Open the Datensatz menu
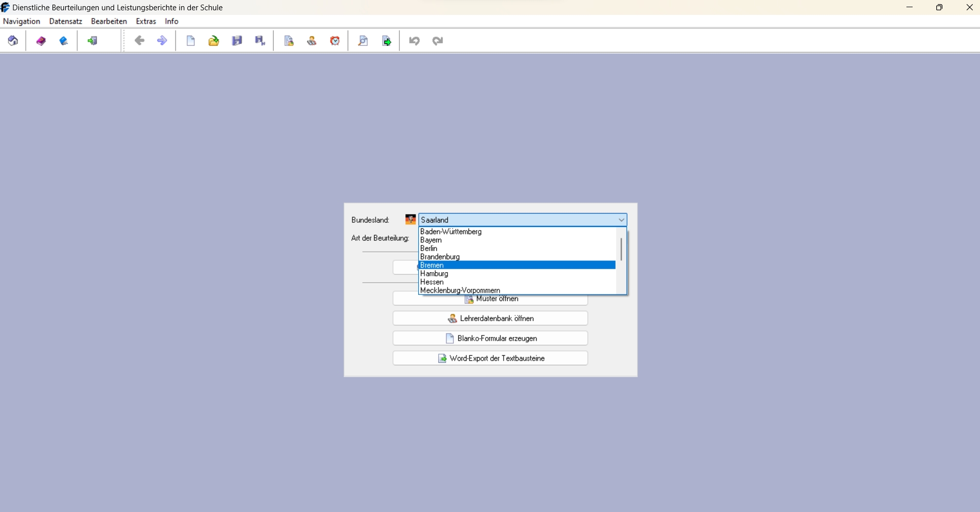Viewport: 980px width, 512px height. (66, 21)
